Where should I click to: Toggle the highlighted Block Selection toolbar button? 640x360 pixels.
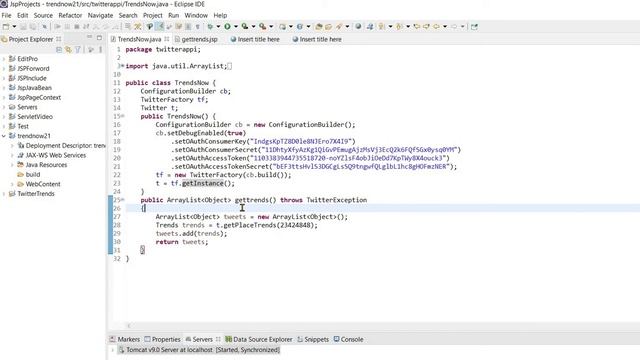pyautogui.click(x=159, y=27)
